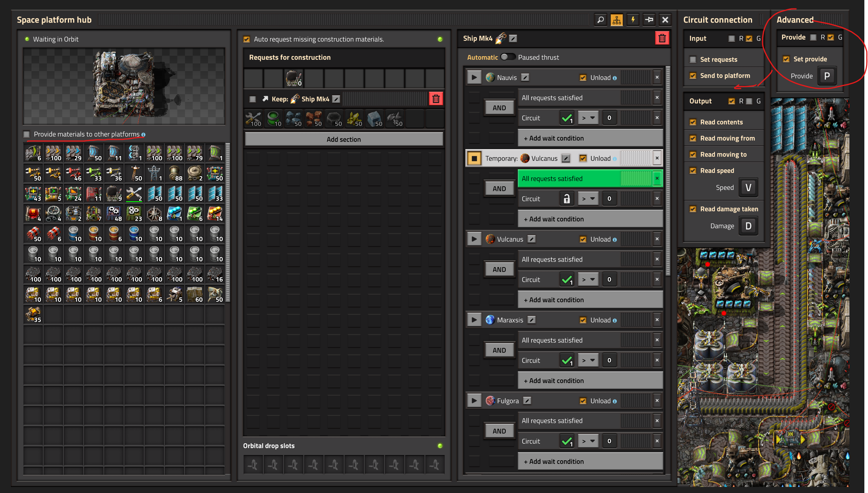The image size is (868, 493).
Task: Toggle the Automatic / Paused thrust switch
Action: pyautogui.click(x=508, y=57)
